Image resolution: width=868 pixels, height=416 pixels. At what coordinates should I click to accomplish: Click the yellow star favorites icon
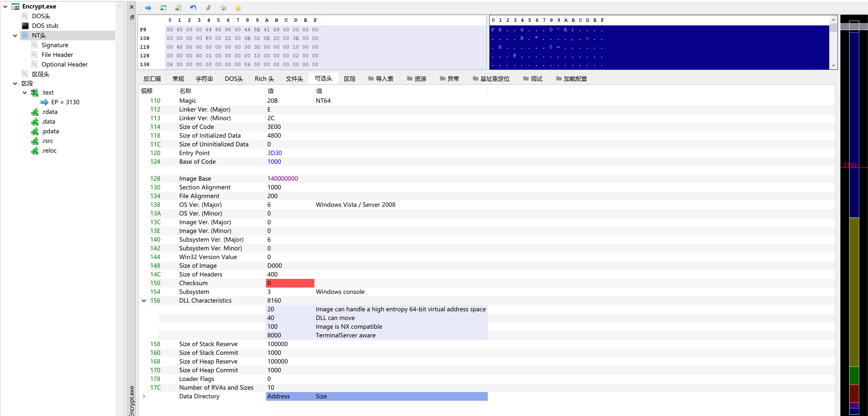pos(238,8)
